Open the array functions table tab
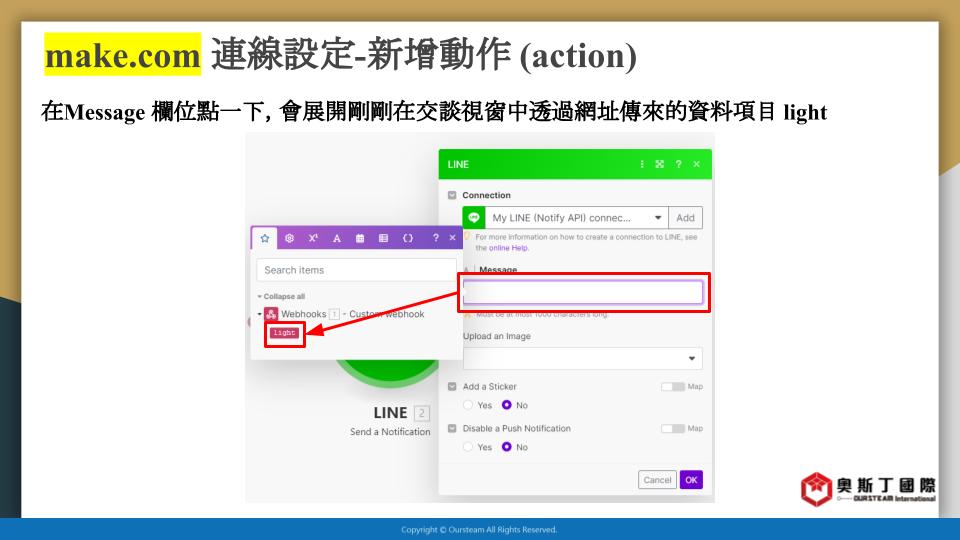960x540 pixels. pos(383,238)
